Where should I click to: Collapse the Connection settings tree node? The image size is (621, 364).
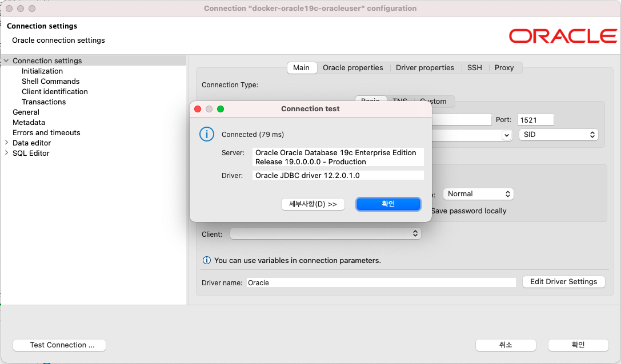tap(6, 60)
